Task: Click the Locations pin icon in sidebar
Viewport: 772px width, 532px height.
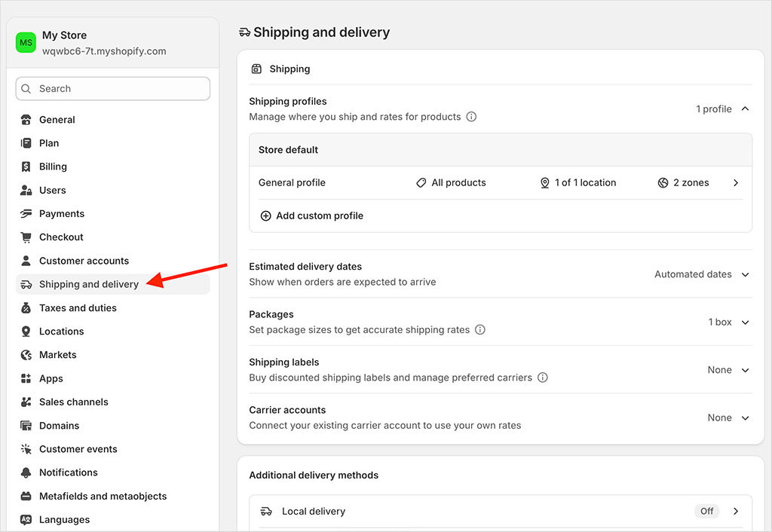Action: (26, 332)
